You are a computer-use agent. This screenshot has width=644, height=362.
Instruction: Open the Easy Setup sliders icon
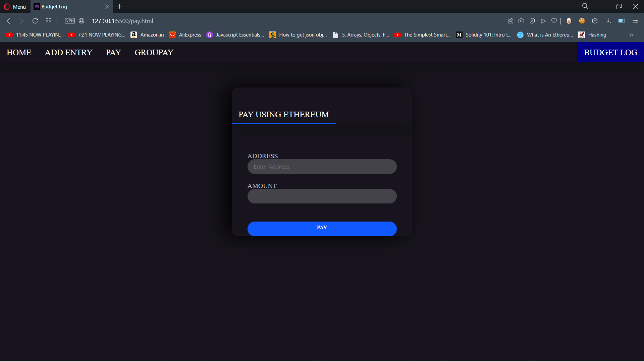[x=635, y=21]
